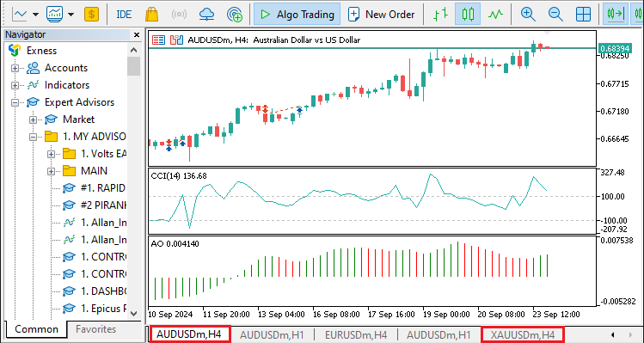Switch to the XAUUSDm,H4 chart tab
Image resolution: width=644 pixels, height=343 pixels.
click(523, 334)
